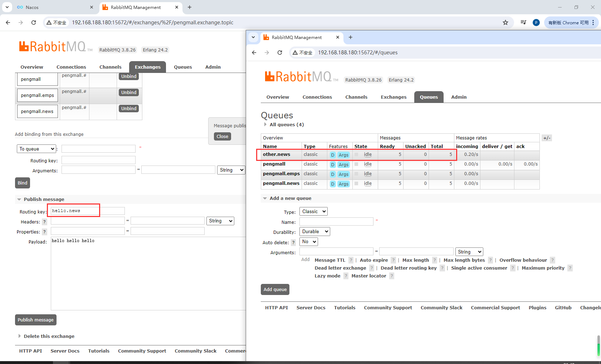Screen dimensions: 601x364
Task: Click Add queue button
Action: coord(275,289)
